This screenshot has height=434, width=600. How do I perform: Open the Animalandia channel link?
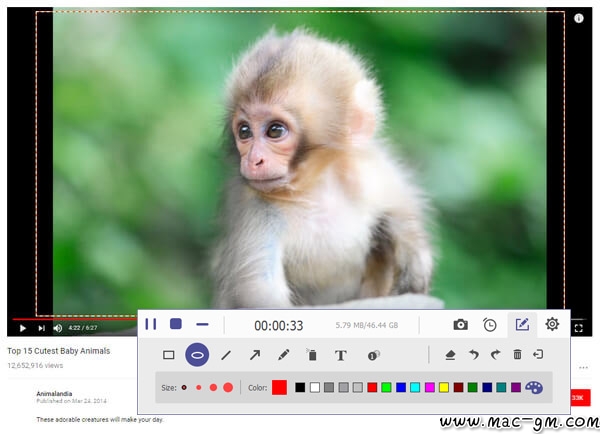[57, 394]
